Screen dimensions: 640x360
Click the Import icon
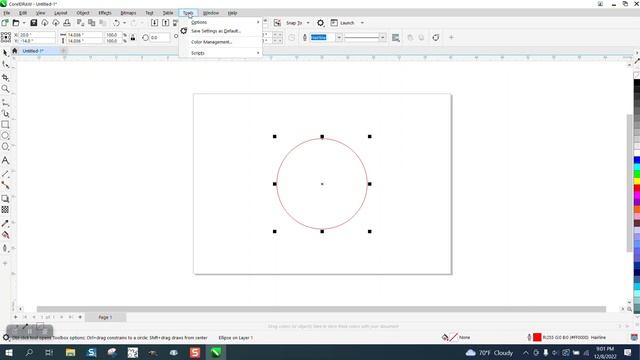coord(154,23)
